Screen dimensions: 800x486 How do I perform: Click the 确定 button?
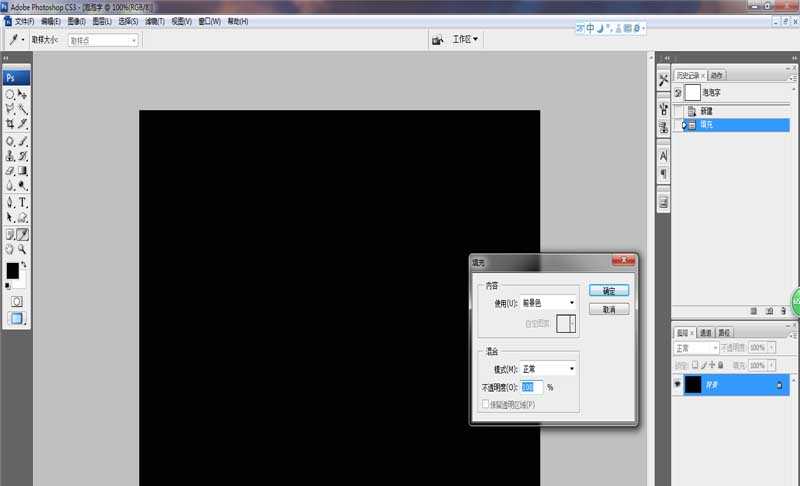pyautogui.click(x=609, y=290)
